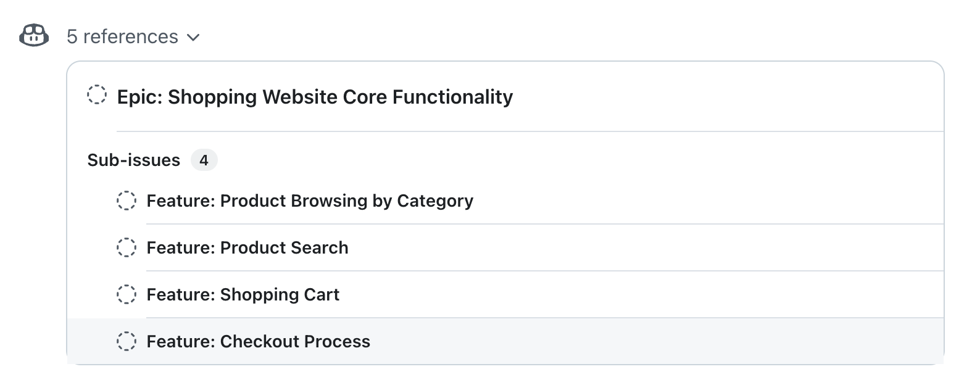Collapse references using the chevron arrow
The height and width of the screenshot is (385, 980).
point(193,37)
